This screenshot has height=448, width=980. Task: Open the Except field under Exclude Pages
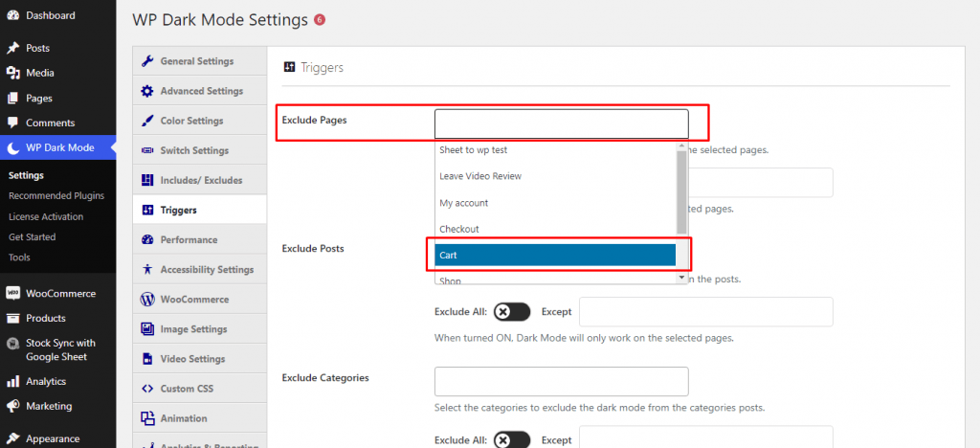(761, 183)
